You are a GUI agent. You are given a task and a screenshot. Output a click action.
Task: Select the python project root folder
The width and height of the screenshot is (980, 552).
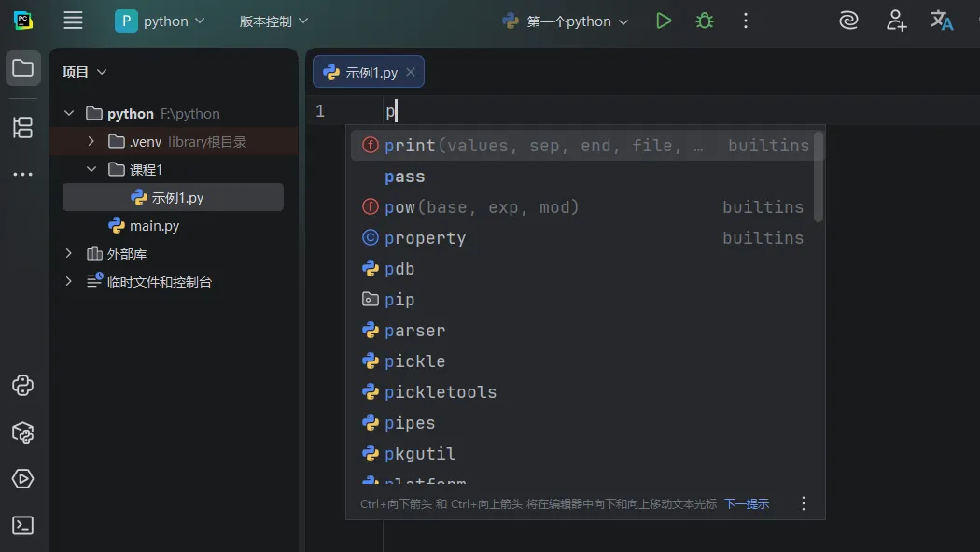click(x=174, y=113)
